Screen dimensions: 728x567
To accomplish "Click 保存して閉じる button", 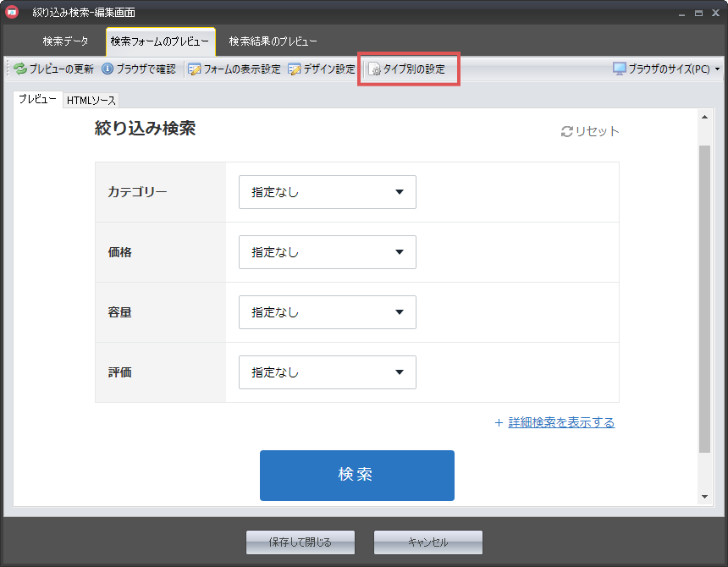I will (x=301, y=542).
